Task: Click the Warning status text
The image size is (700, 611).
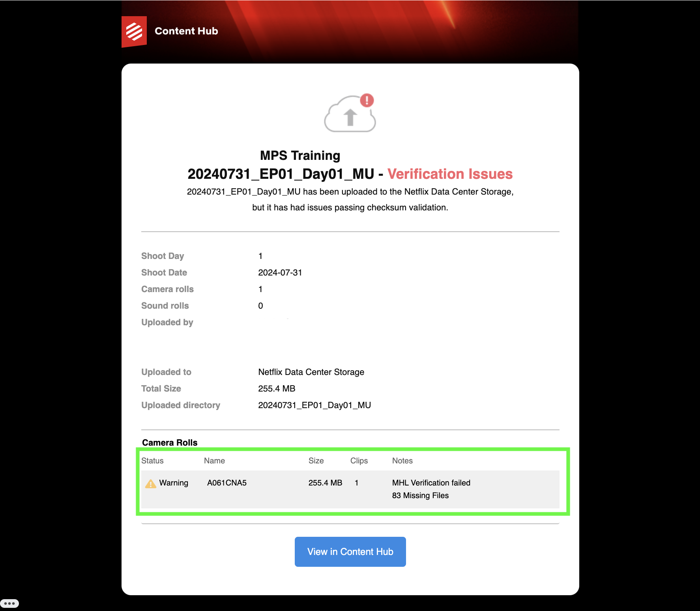Action: point(174,483)
